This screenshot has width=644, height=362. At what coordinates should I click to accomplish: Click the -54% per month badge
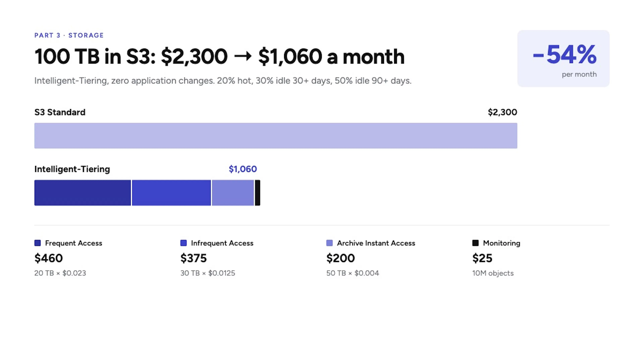point(563,58)
